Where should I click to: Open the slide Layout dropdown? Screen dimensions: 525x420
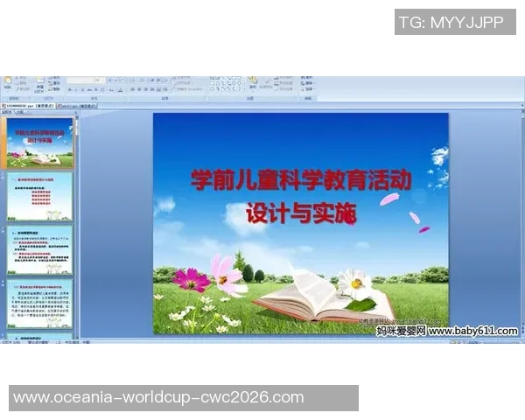[x=54, y=78]
